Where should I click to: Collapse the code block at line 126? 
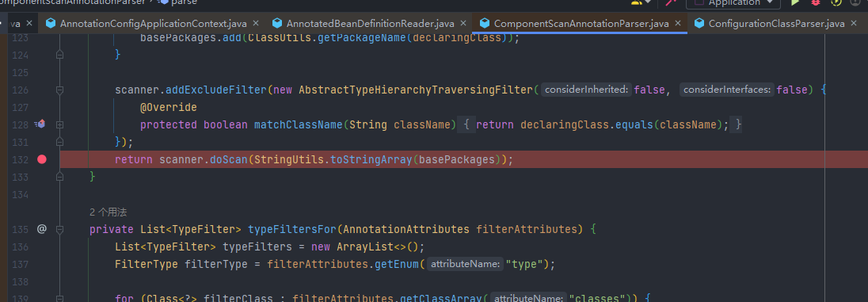pyautogui.click(x=59, y=90)
